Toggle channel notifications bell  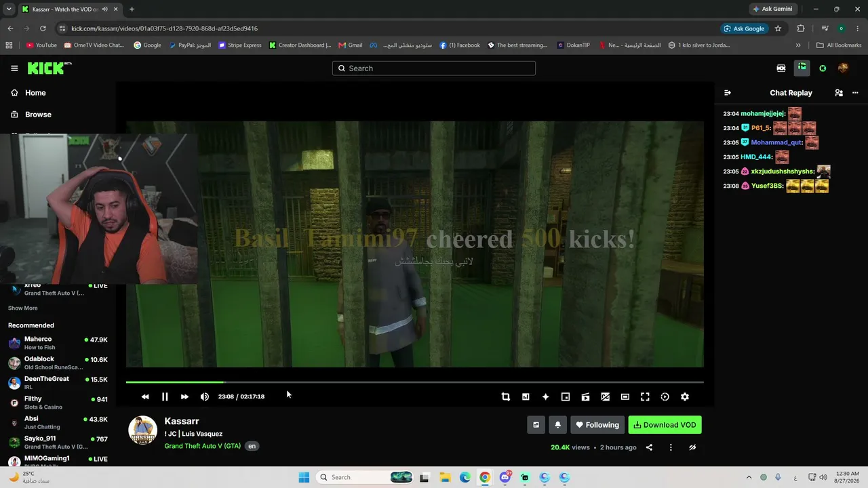click(557, 425)
